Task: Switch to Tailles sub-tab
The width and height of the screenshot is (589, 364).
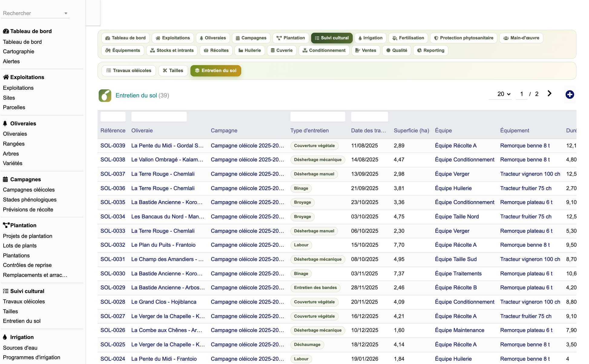Action: tap(173, 71)
